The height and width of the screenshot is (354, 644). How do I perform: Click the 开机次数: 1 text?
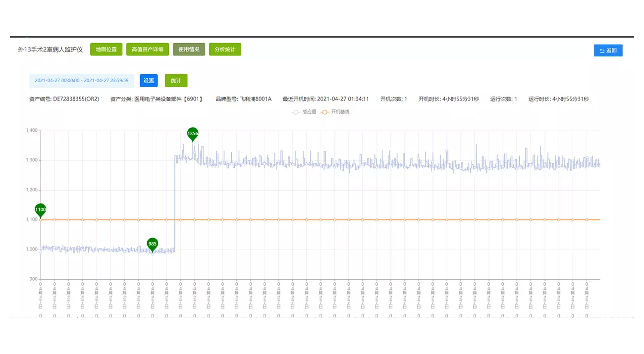394,99
